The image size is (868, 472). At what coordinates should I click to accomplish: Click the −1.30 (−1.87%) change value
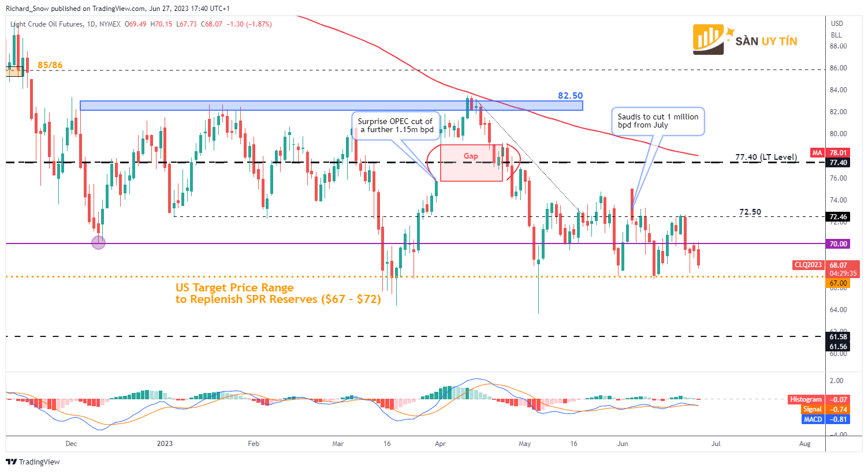click(x=249, y=24)
